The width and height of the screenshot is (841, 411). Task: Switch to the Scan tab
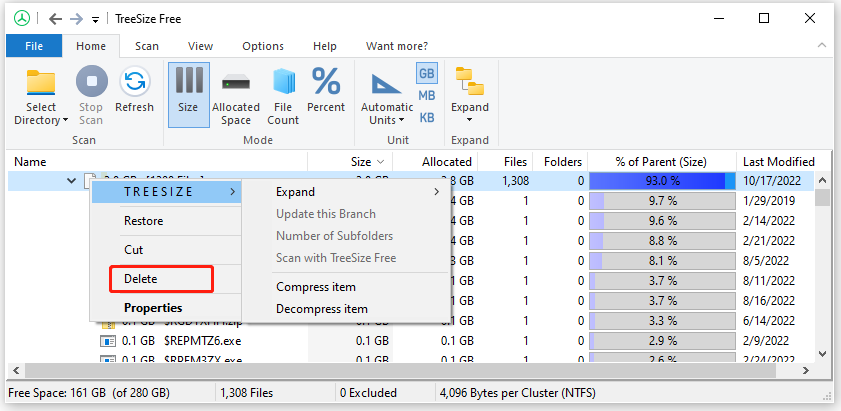click(146, 46)
